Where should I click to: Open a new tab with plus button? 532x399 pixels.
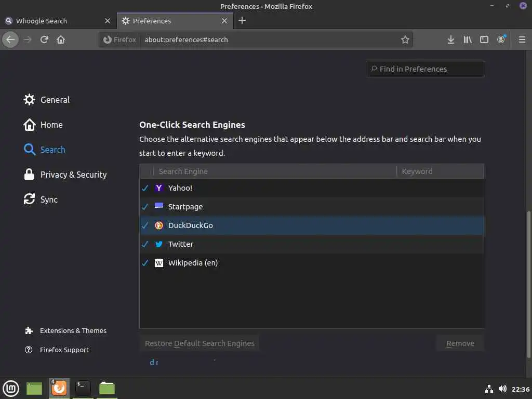242,20
